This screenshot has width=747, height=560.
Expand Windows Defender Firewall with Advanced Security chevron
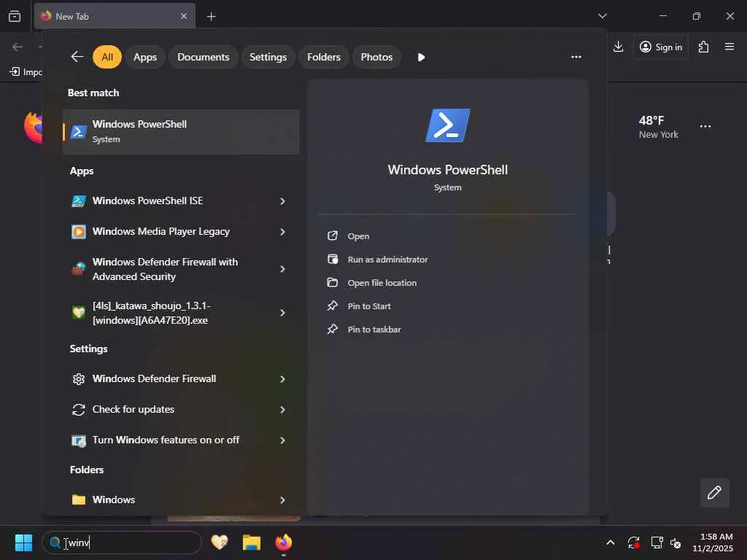click(x=282, y=269)
